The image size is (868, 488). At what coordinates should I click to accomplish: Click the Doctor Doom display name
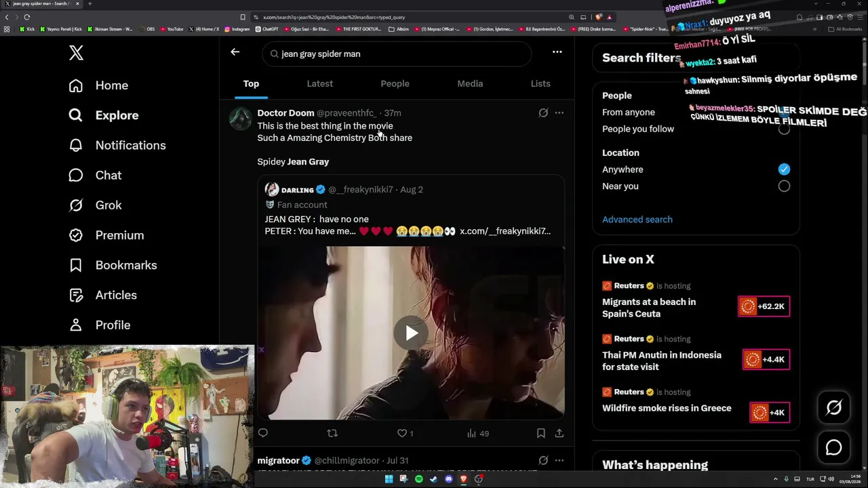click(x=285, y=113)
